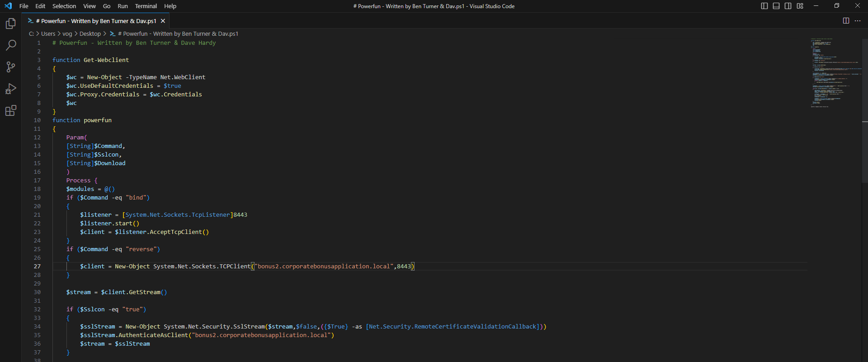Click the minimap code overview
This screenshot has width=868, height=362.
pyautogui.click(x=835, y=73)
